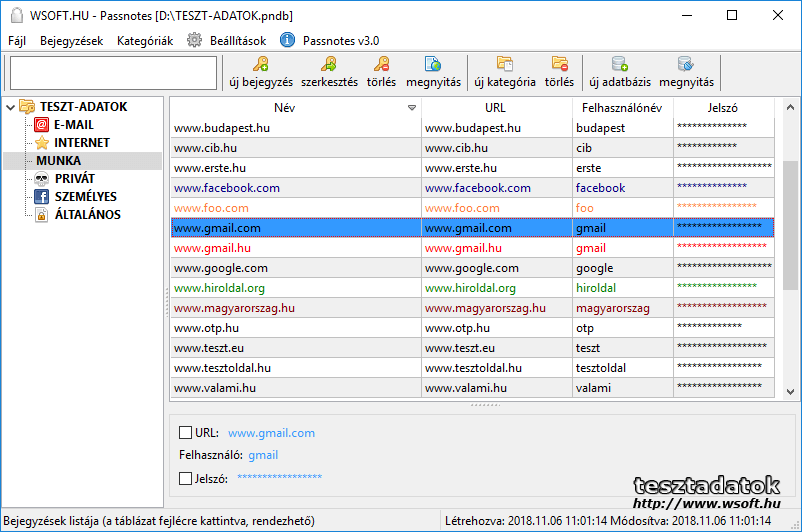Click the új adatbázis icon
This screenshot has height=532, width=802.
coord(620,64)
